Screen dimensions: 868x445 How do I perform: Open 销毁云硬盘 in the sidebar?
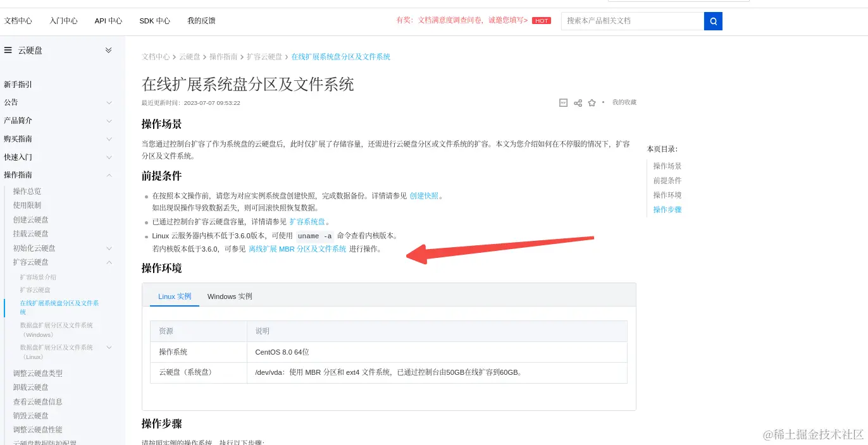pyautogui.click(x=31, y=416)
